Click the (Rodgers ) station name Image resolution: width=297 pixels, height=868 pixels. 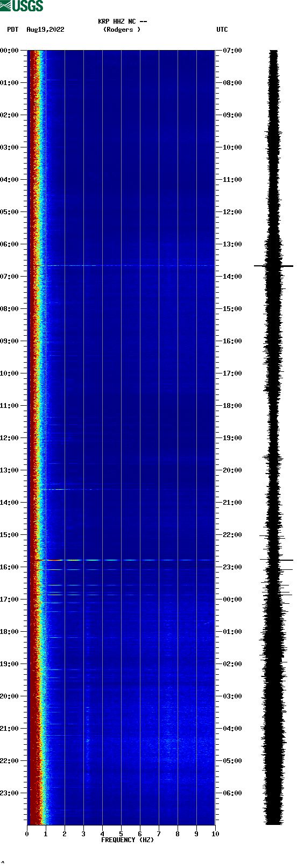(122, 30)
